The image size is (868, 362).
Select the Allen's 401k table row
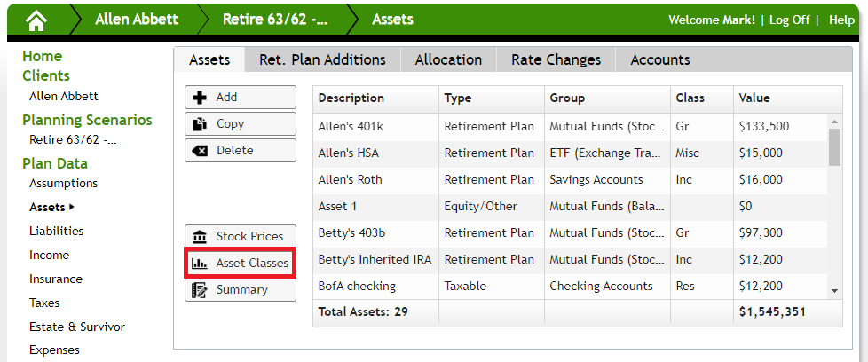(570, 126)
